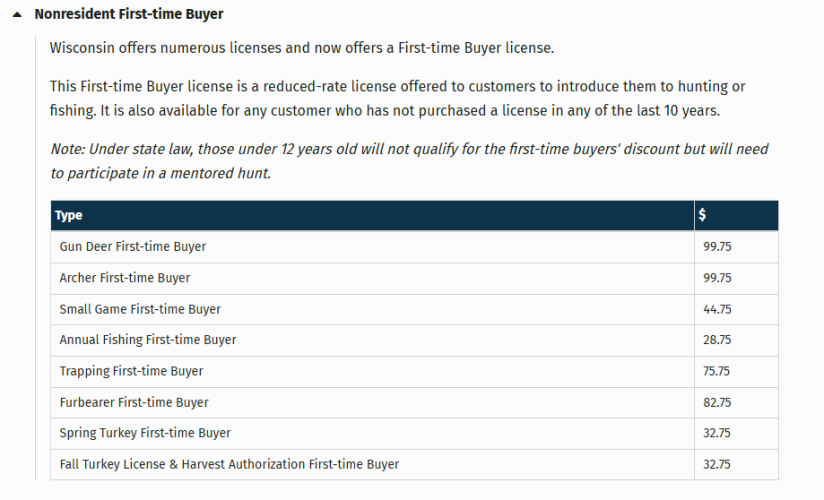
Task: Click Fall Turkey License & Harvest Authorization row
Action: [229, 464]
